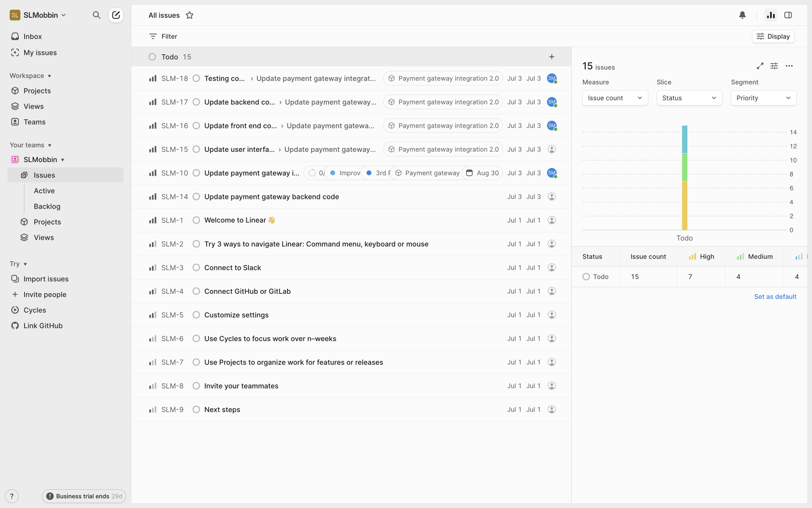Open the Slice Status dropdown
This screenshot has height=508, width=812.
pos(689,98)
